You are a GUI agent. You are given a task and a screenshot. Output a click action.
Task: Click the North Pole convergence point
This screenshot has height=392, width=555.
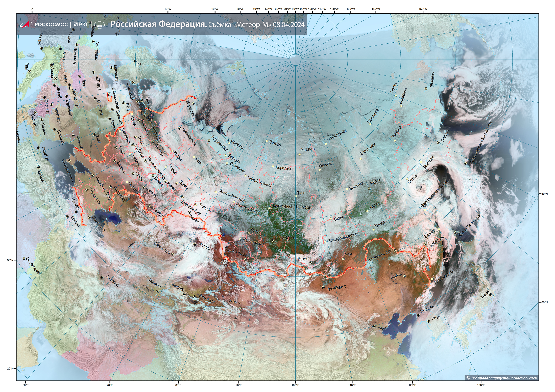click(x=295, y=60)
